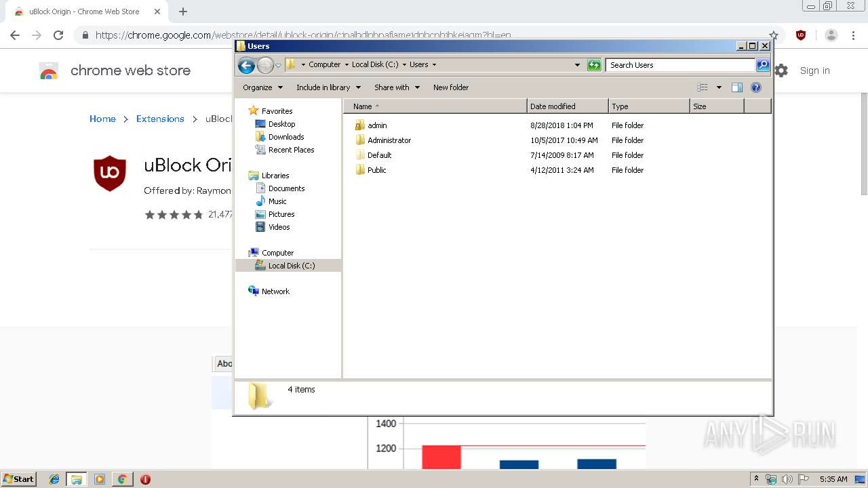Close the uBlock Origin Chrome tab
868x488 pixels.
pos(157,12)
